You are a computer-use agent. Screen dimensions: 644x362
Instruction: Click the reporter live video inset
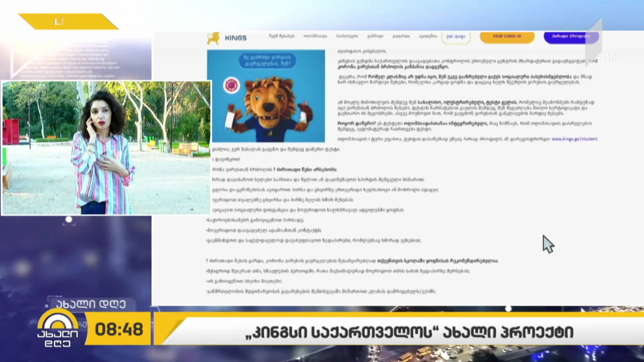point(106,147)
